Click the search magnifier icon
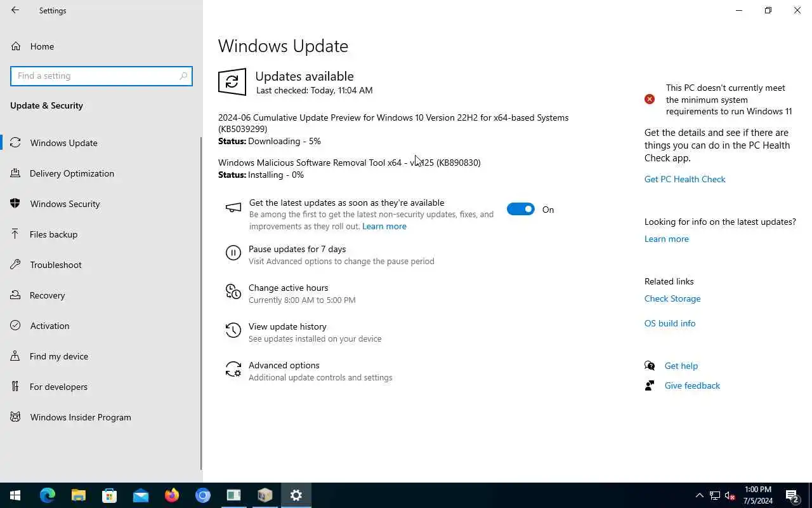Screen dimensions: 812x508 coord(183,76)
